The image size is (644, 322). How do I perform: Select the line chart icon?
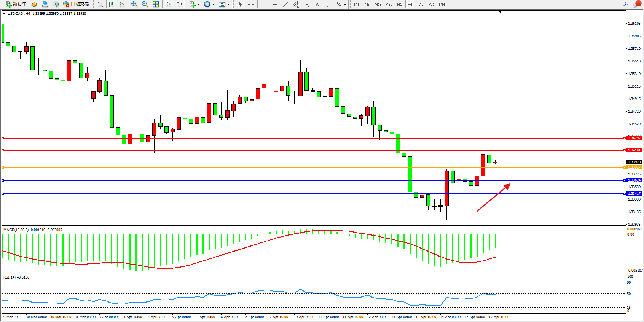click(x=122, y=4)
